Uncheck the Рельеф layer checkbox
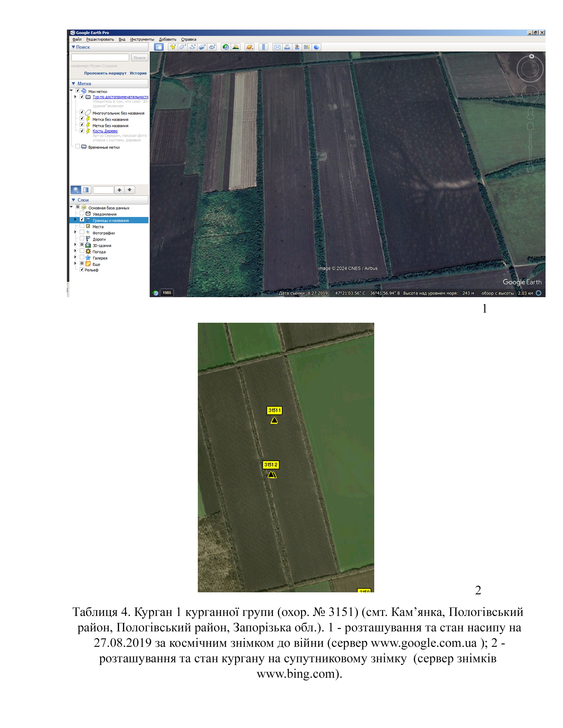 pos(82,270)
